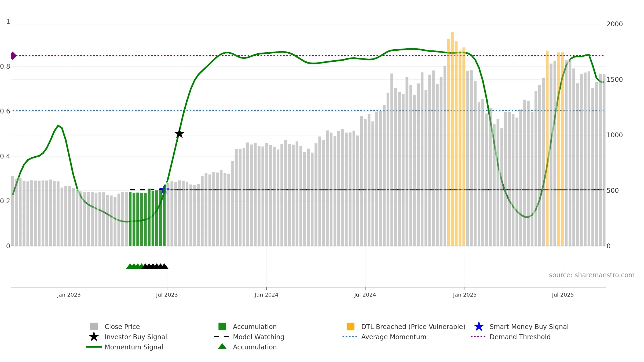The image size is (644, 362).
Task: Click the green triangle Accumulation legend icon
Action: point(222,346)
